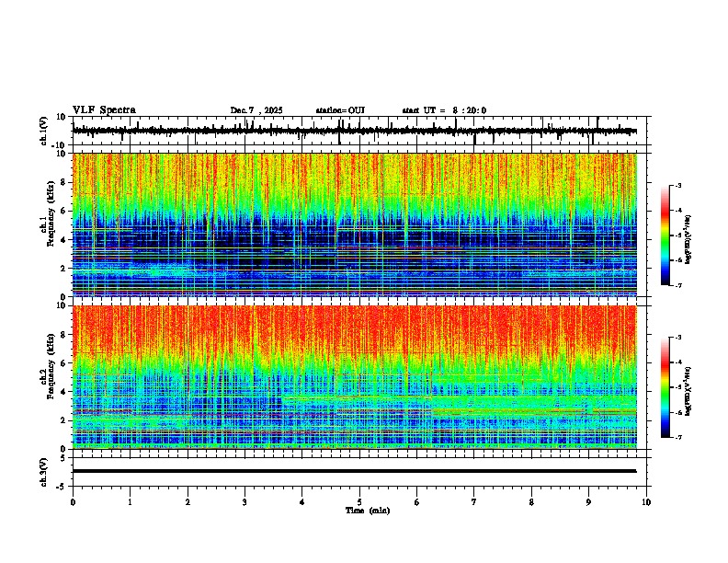The image size is (728, 563).
Task: Click the 'station=OUJ' label
Action: click(x=340, y=110)
